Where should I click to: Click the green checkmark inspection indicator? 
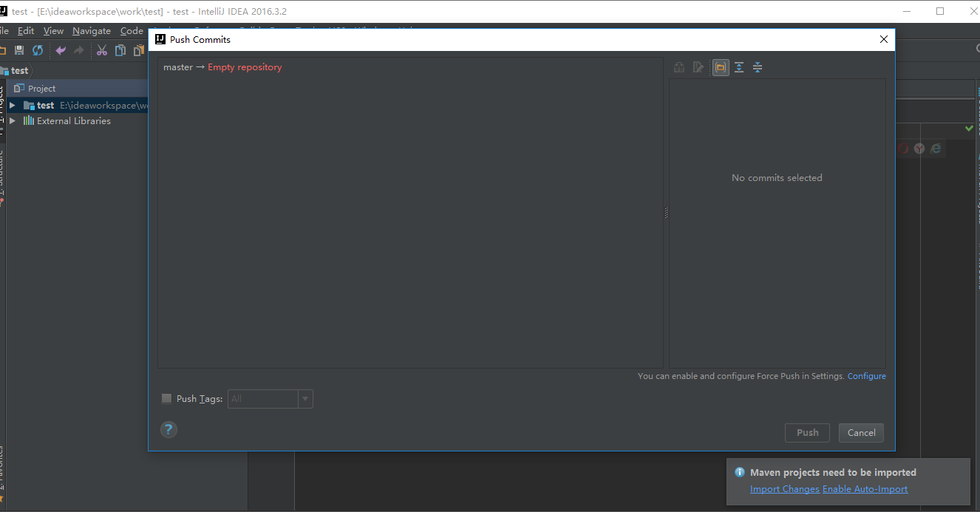coord(969,129)
